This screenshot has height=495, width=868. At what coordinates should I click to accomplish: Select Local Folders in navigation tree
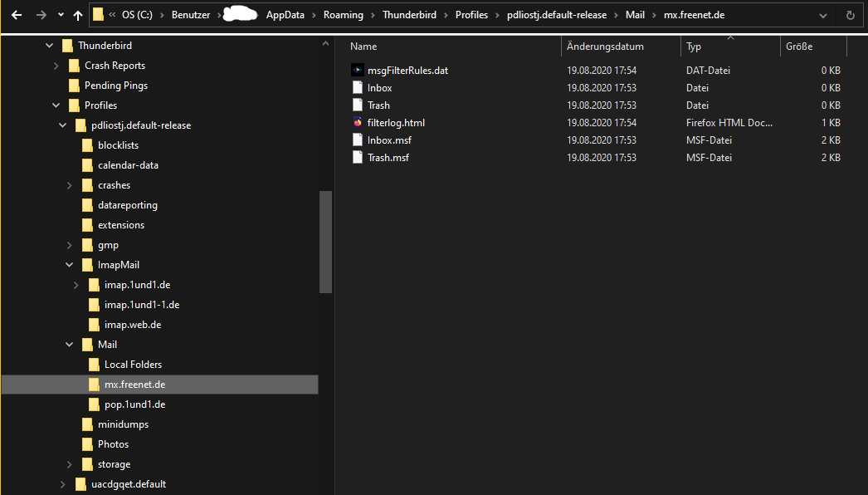[133, 365]
